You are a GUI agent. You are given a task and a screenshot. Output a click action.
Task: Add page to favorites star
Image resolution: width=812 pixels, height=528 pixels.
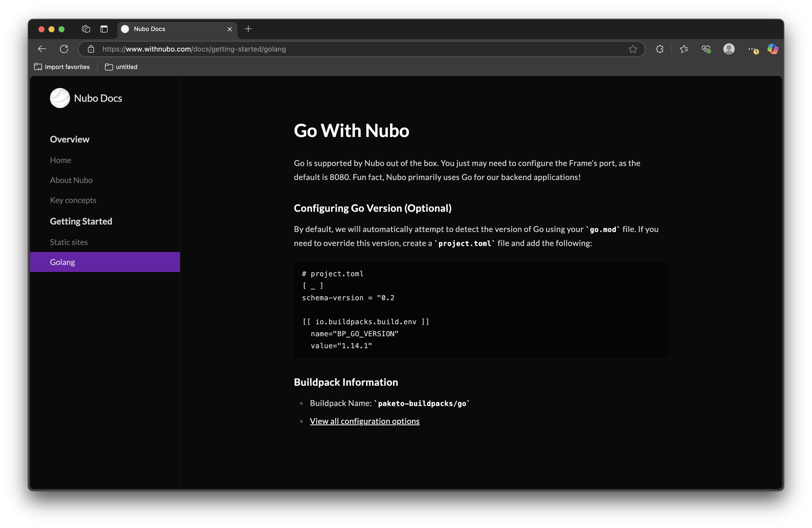point(633,49)
